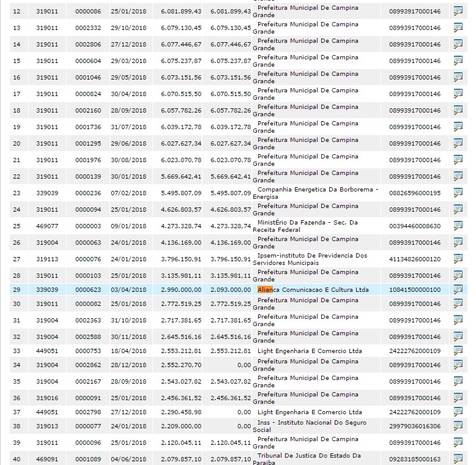Screen dimensions: 476x465
Task: Click amount 2.209.000,00
Action: coord(181,426)
